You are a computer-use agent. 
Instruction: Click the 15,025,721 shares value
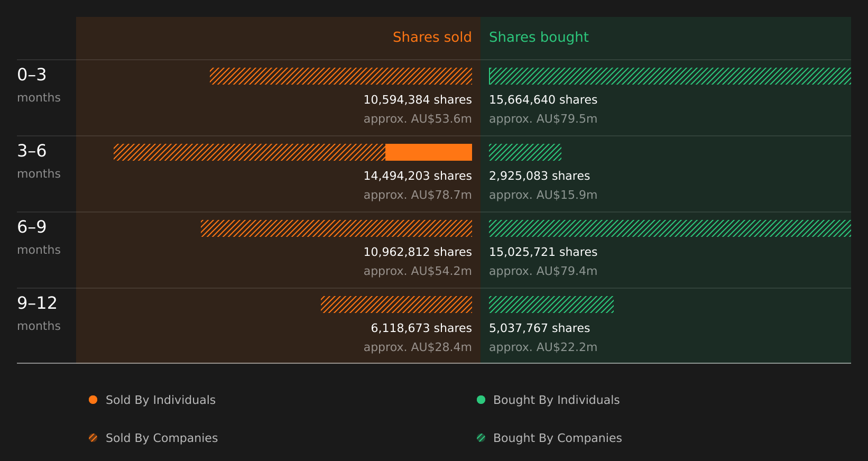pos(543,252)
